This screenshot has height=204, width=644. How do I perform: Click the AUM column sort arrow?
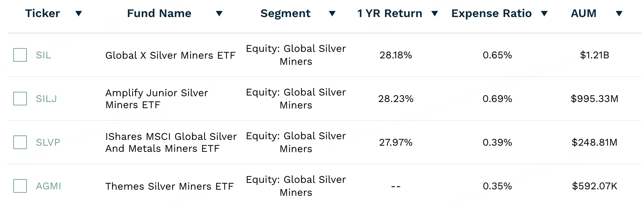tap(619, 14)
